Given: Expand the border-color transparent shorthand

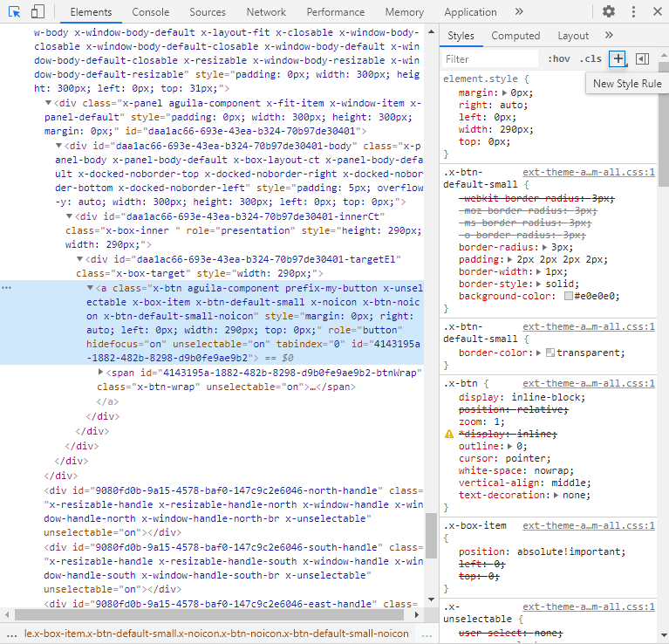Looking at the screenshot, I should tap(539, 353).
